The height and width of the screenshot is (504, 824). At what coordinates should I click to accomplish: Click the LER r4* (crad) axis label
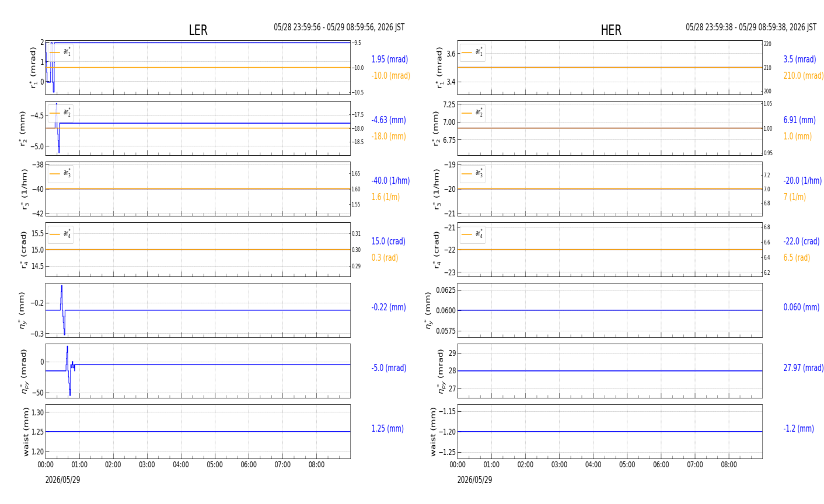coord(24,250)
